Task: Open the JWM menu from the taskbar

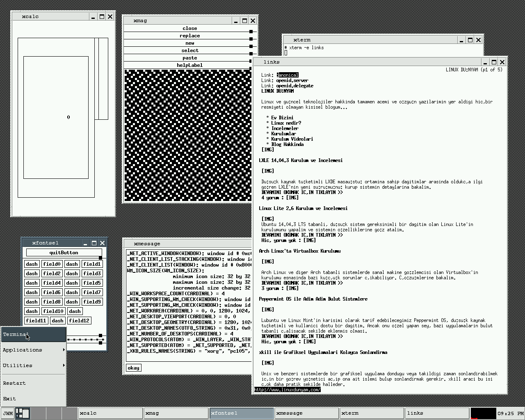Action: point(7,413)
